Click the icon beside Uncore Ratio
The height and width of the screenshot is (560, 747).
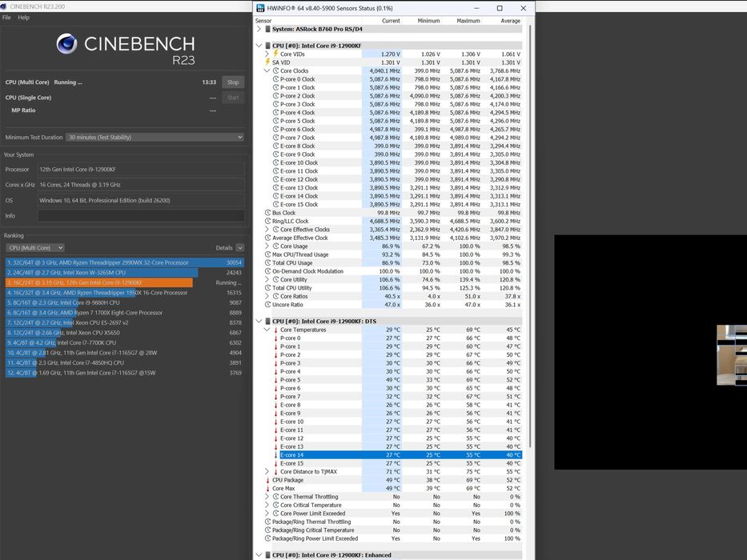267,305
